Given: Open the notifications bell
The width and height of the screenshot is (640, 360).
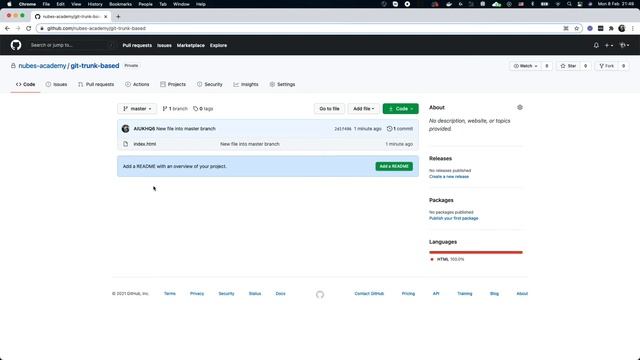Looking at the screenshot, I should coord(596,45).
